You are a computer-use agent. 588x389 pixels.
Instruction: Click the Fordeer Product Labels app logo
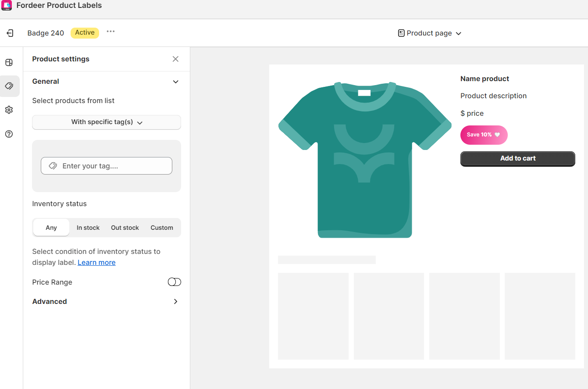[x=7, y=6]
